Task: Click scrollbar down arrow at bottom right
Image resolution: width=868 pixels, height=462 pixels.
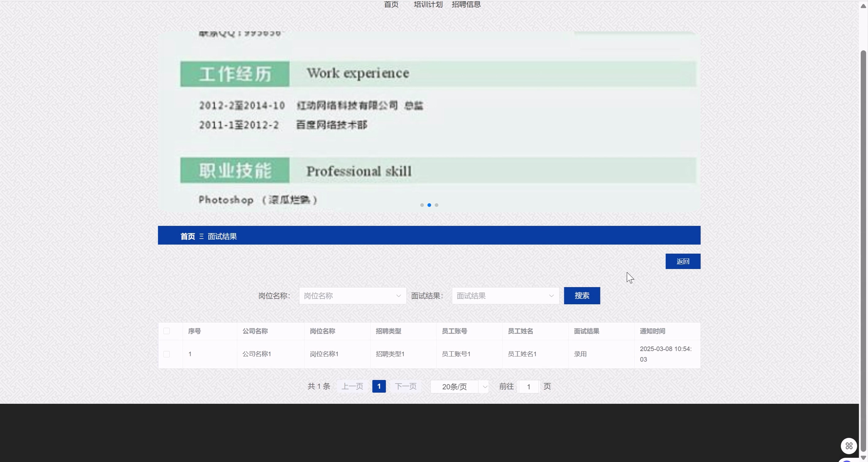Action: tap(863, 458)
